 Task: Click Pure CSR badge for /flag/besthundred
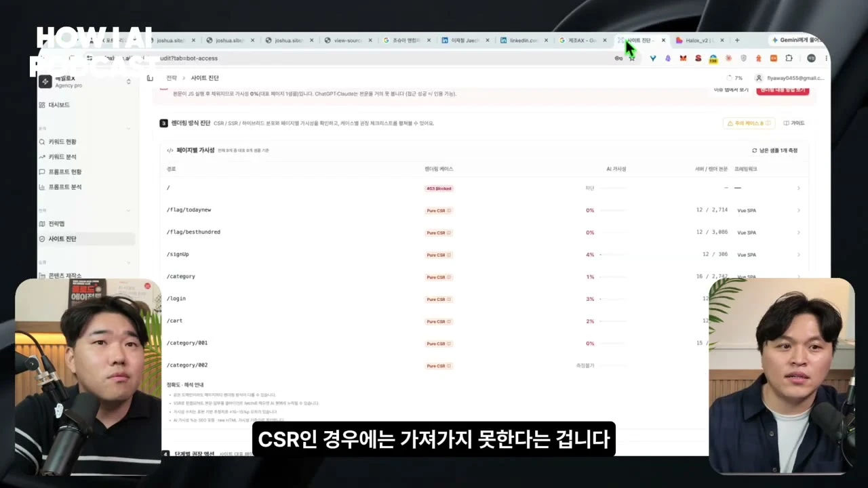(439, 232)
